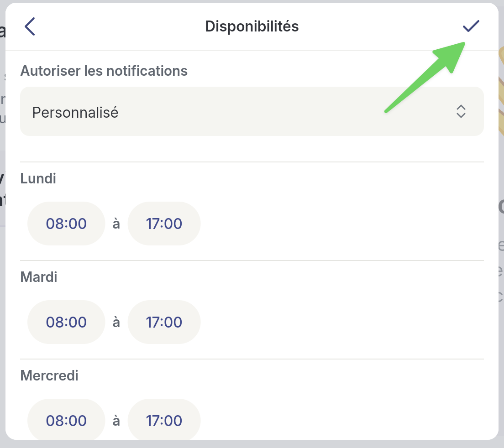
Task: Select the Lundi day heading
Action: pos(38,178)
